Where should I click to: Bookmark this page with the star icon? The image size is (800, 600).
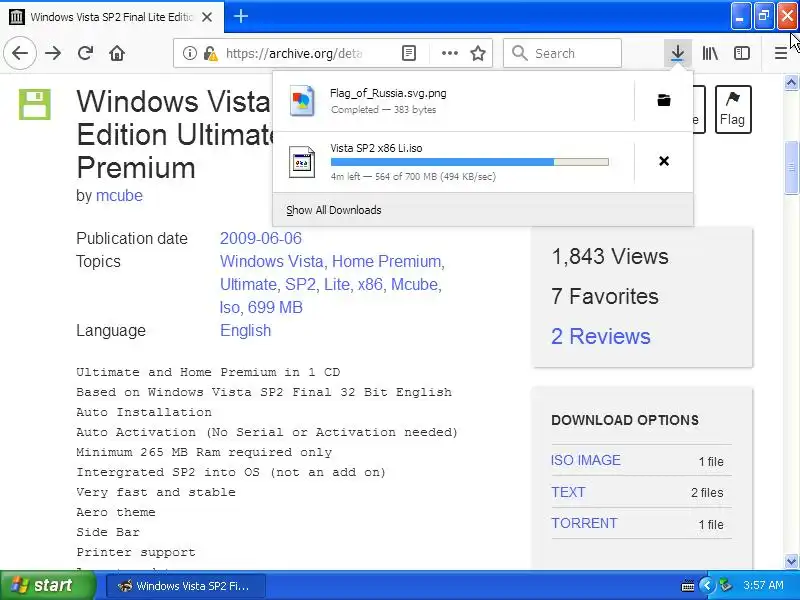(478, 53)
